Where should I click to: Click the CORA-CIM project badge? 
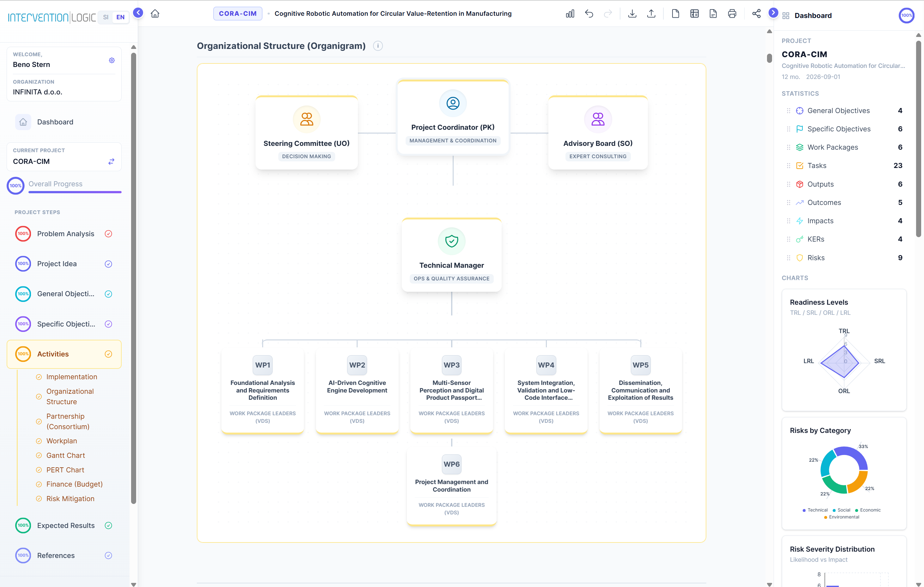pos(238,14)
